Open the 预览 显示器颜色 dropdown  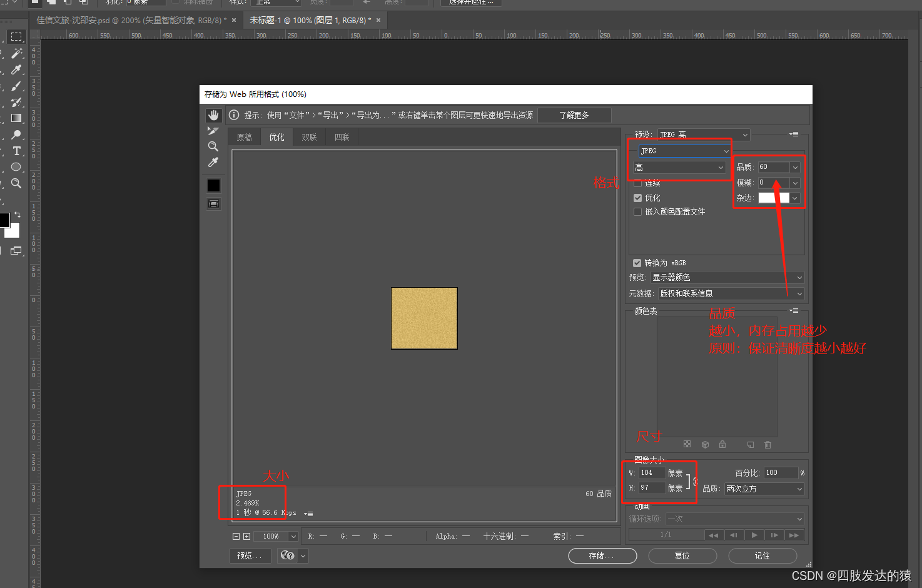[727, 277]
